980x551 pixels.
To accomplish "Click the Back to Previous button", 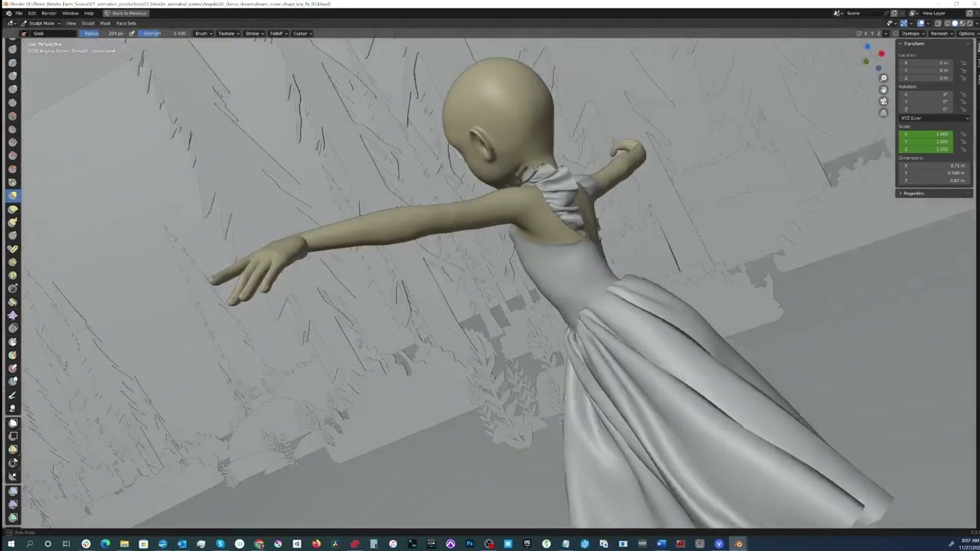I will point(126,13).
